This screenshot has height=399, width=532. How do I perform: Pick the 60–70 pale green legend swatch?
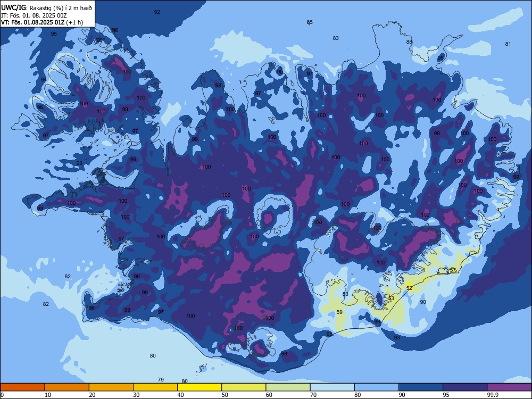(288, 387)
